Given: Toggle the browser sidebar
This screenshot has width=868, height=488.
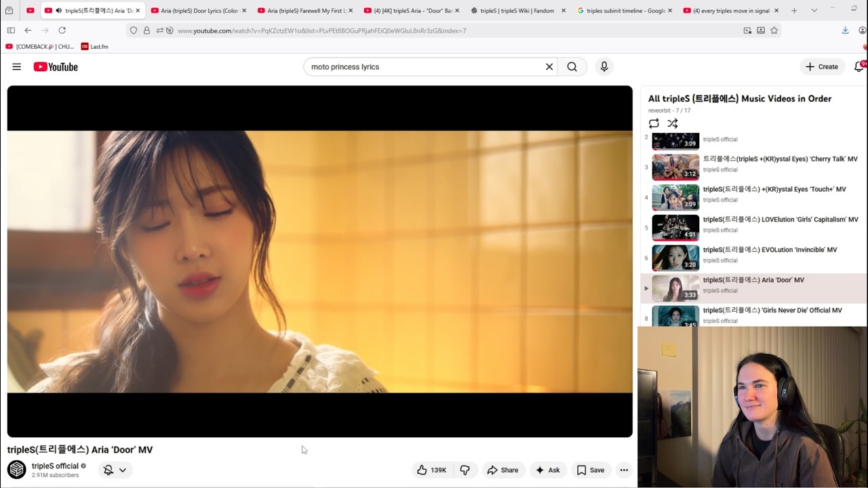Looking at the screenshot, I should tap(11, 30).
